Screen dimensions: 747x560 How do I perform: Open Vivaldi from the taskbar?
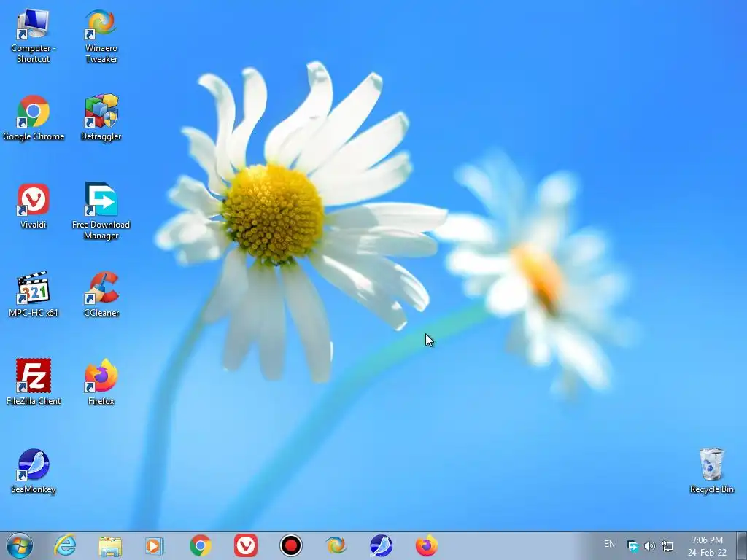click(x=246, y=545)
